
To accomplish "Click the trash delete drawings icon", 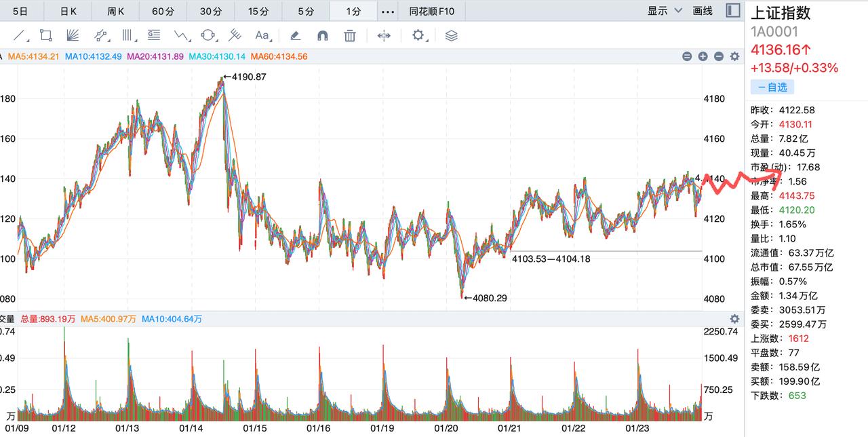I will (350, 35).
